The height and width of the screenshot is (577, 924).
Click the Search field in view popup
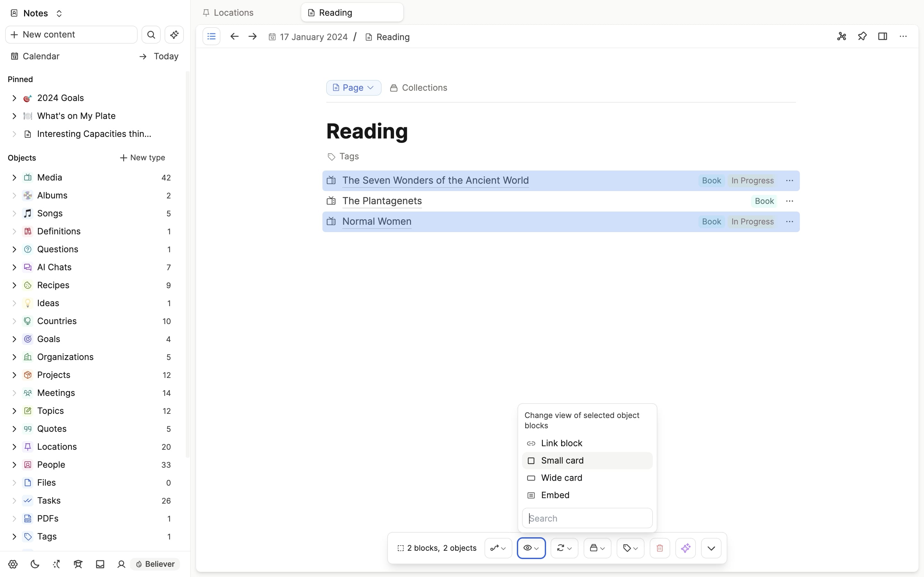click(587, 518)
